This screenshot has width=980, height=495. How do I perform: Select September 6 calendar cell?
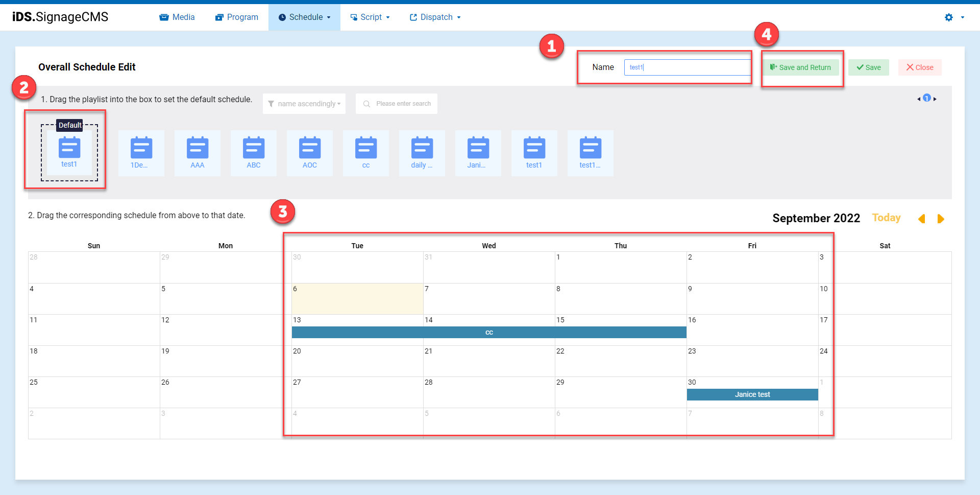click(x=357, y=299)
